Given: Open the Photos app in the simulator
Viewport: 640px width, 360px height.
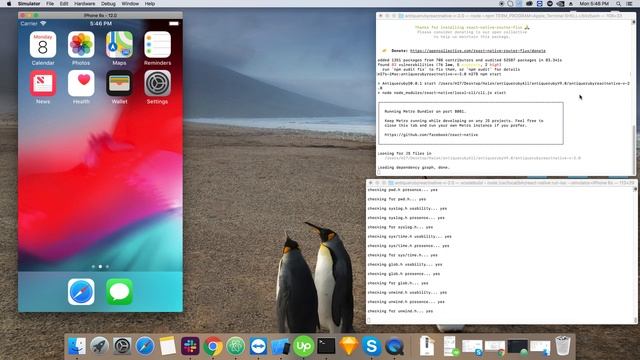Looking at the screenshot, I should (81, 45).
